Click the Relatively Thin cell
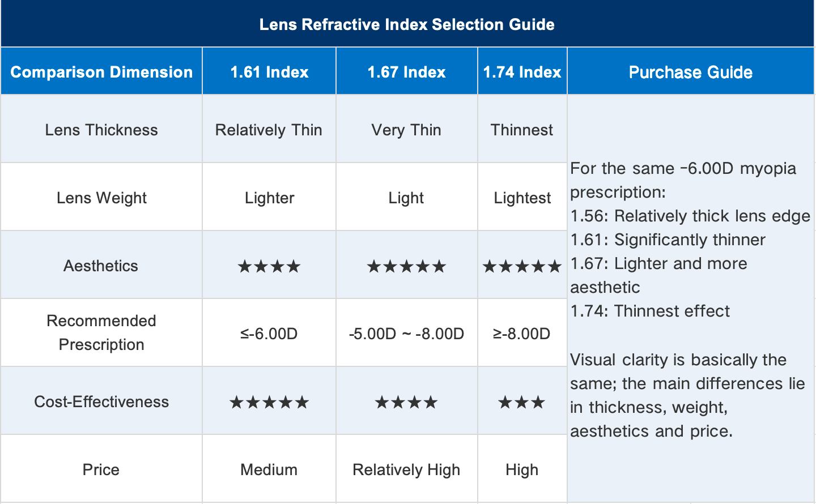The image size is (816, 504). pyautogui.click(x=269, y=130)
